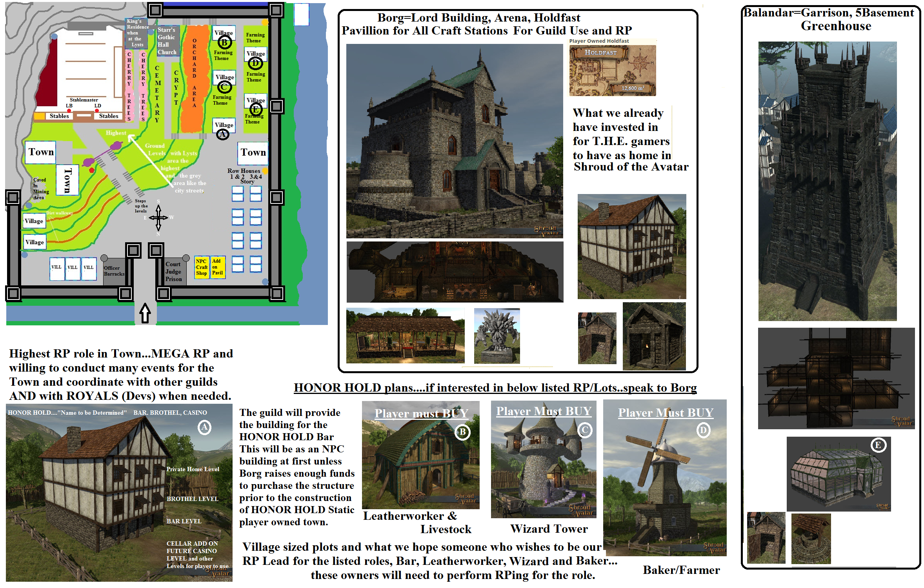Click circled E marker on the town map
Viewport: 924px width, 588px height.
[255, 109]
